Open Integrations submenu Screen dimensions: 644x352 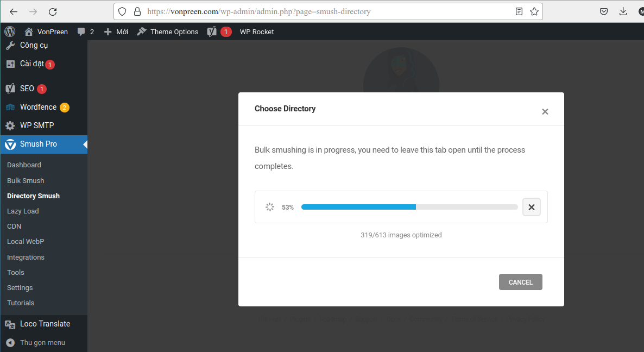(26, 257)
